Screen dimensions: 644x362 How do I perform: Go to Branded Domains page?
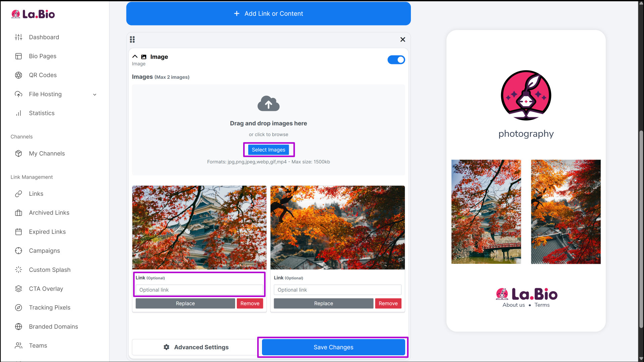click(53, 326)
